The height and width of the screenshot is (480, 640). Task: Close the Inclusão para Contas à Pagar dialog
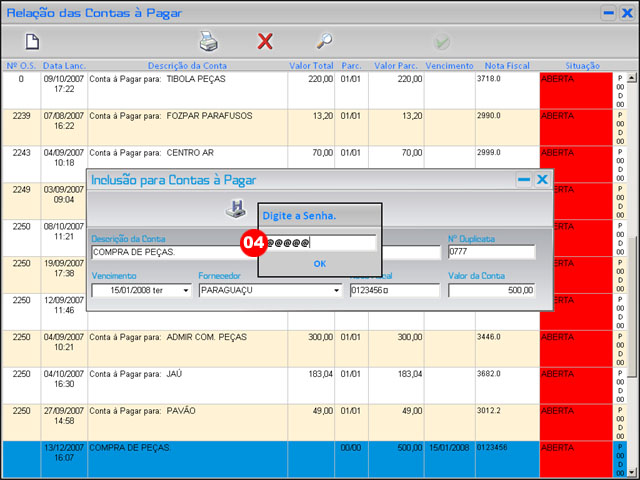pos(542,180)
